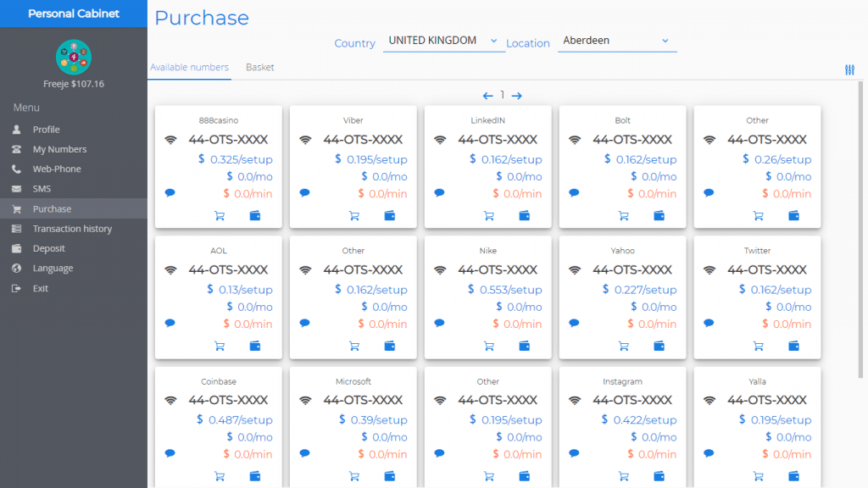Click wallet icon on Viber card
This screenshot has height=488, width=868.
point(390,216)
